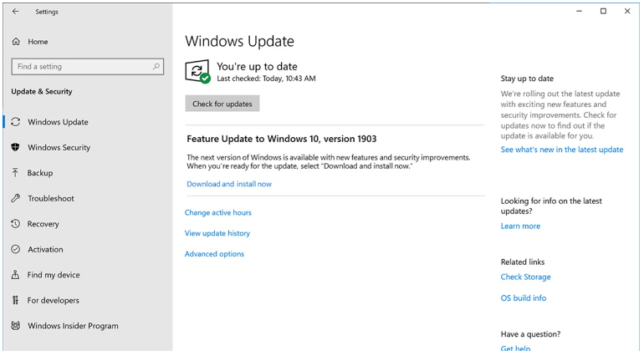Open the Check Storage related link
The width and height of the screenshot is (644, 356).
coord(525,277)
